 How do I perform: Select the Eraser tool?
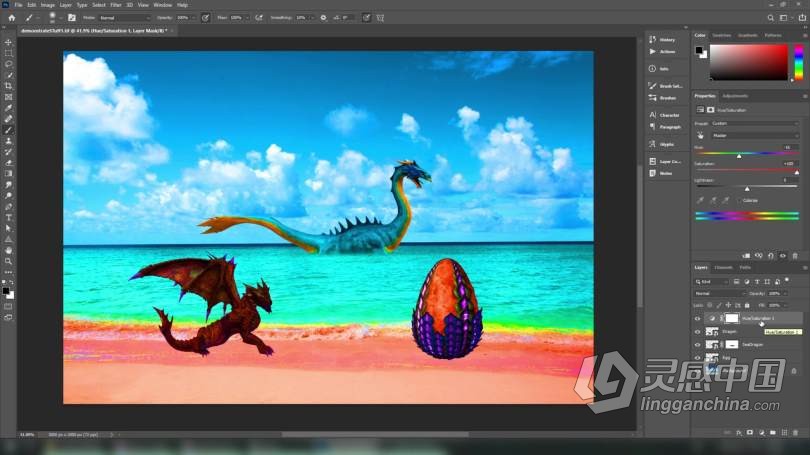pyautogui.click(x=8, y=163)
